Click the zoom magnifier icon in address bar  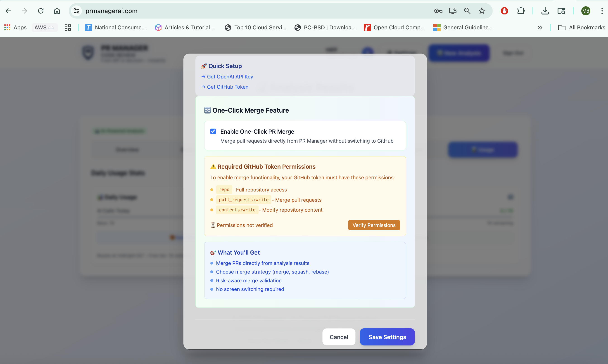[x=467, y=11]
